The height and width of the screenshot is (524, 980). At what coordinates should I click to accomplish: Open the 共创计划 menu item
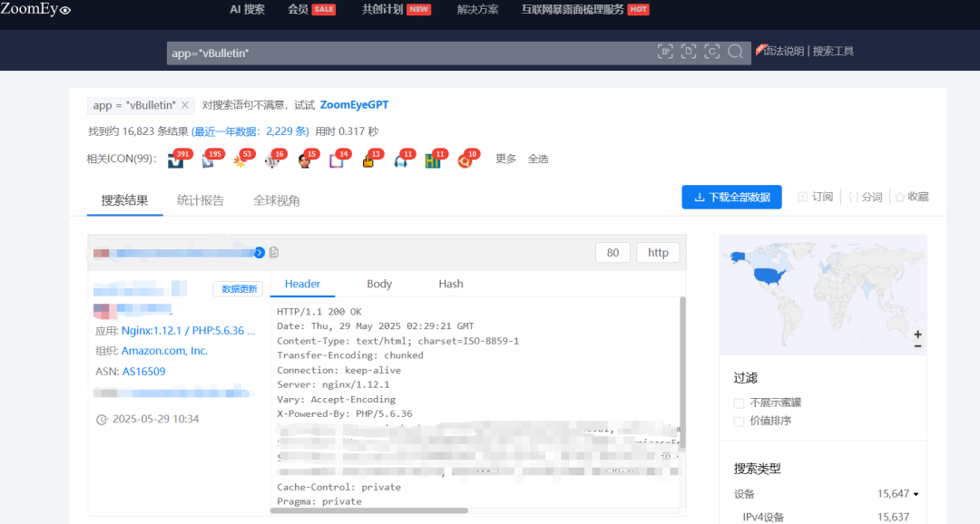[x=397, y=9]
